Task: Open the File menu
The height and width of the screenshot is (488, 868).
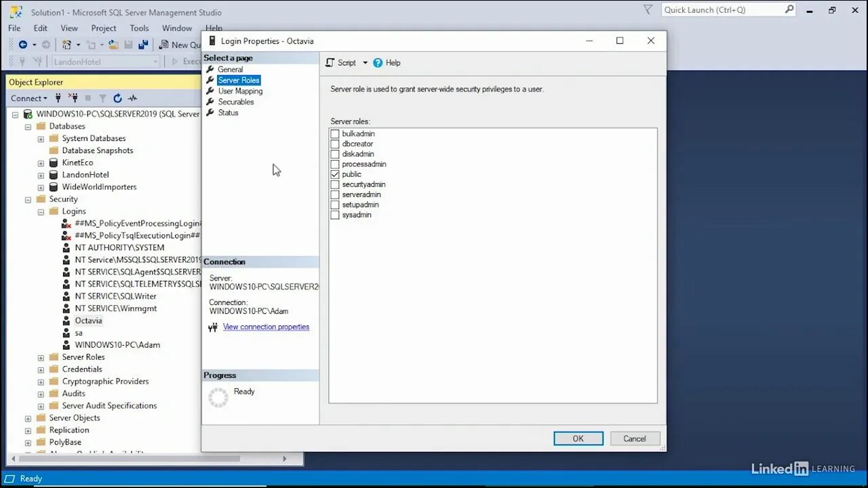Action: point(14,28)
